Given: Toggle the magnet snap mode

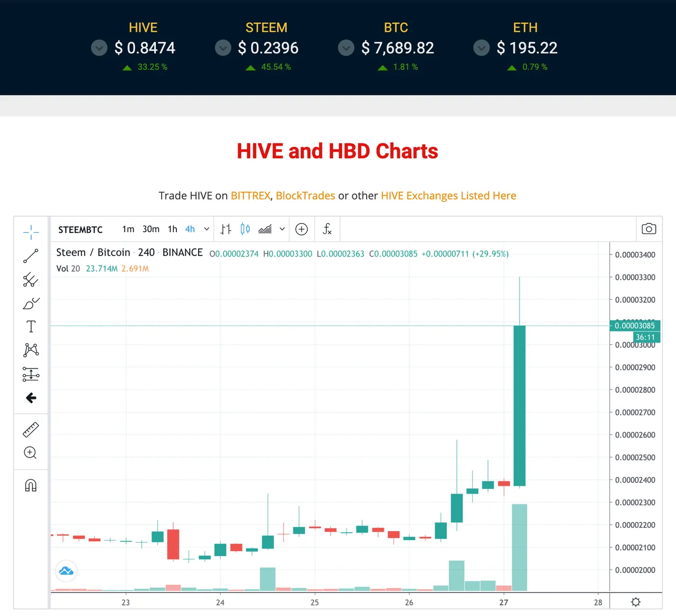Looking at the screenshot, I should click(31, 486).
